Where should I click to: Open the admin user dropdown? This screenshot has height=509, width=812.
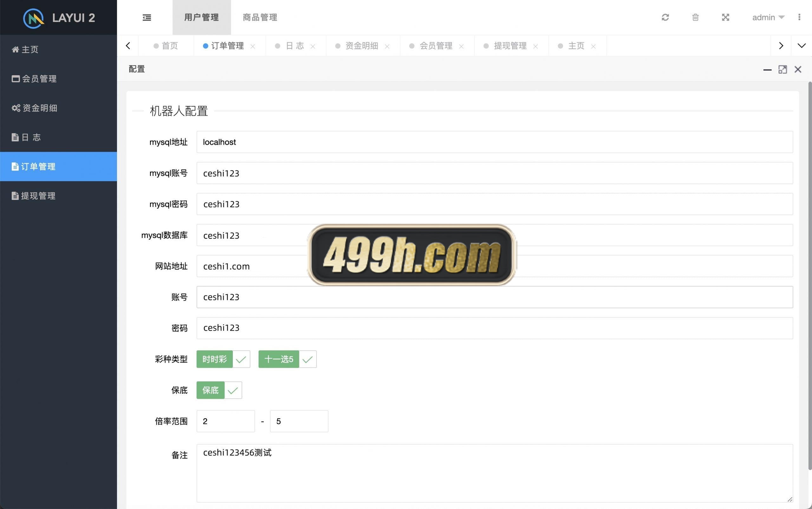(x=768, y=17)
